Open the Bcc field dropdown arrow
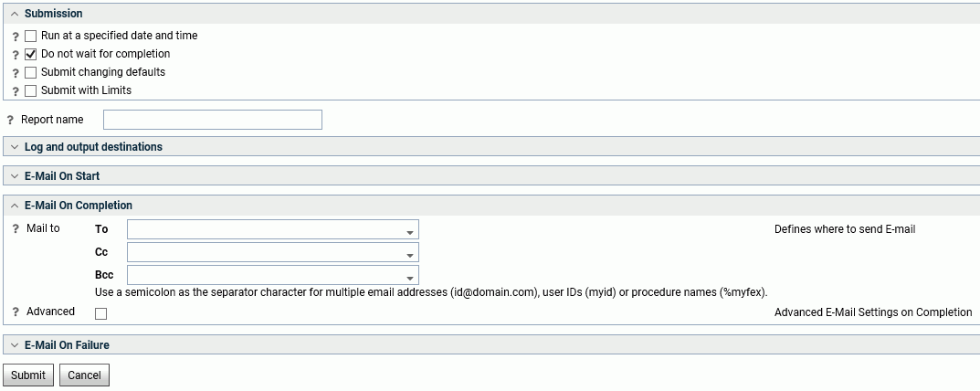The height and width of the screenshot is (391, 980). 410,279
